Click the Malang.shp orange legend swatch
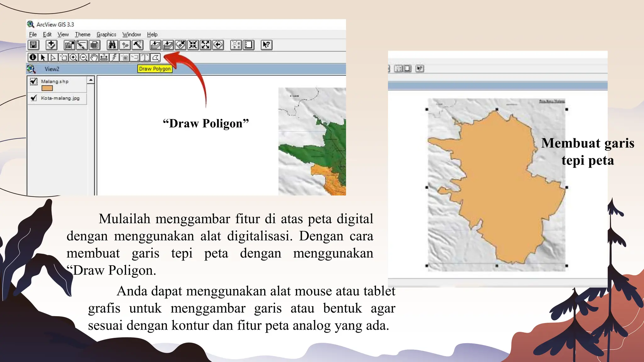This screenshot has width=644, height=362. (x=47, y=88)
